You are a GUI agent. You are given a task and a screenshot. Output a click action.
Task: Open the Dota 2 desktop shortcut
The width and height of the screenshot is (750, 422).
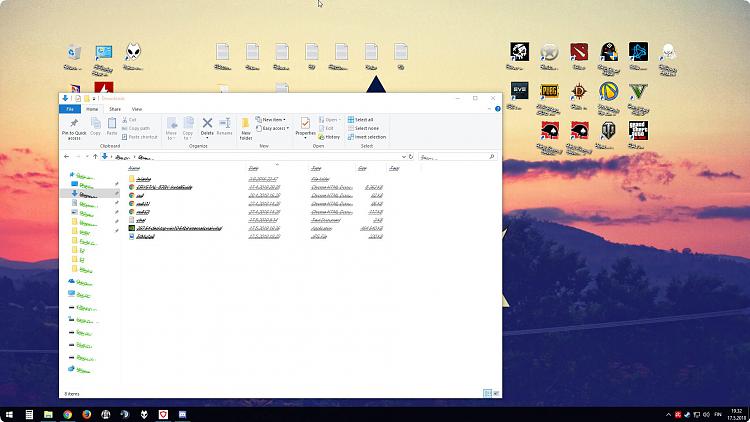[x=579, y=51]
